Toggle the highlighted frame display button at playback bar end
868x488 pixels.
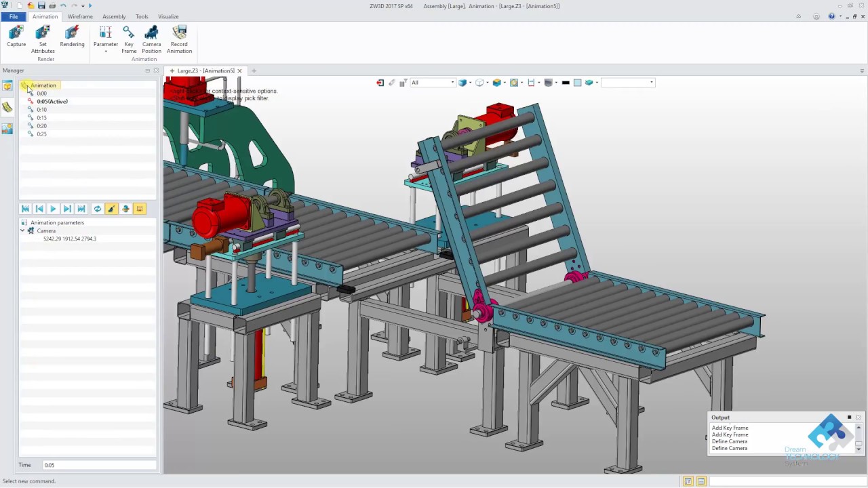coord(140,209)
